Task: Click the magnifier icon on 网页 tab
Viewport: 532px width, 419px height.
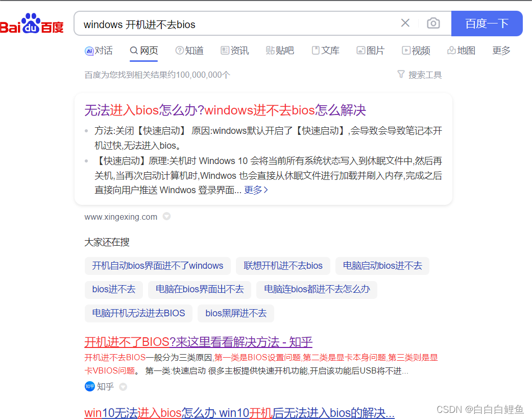Action: [134, 51]
